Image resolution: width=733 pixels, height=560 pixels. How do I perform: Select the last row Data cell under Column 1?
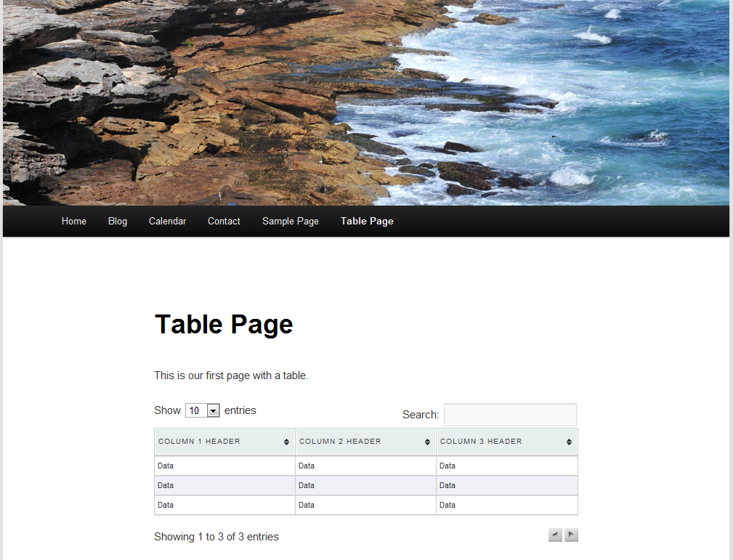(166, 505)
